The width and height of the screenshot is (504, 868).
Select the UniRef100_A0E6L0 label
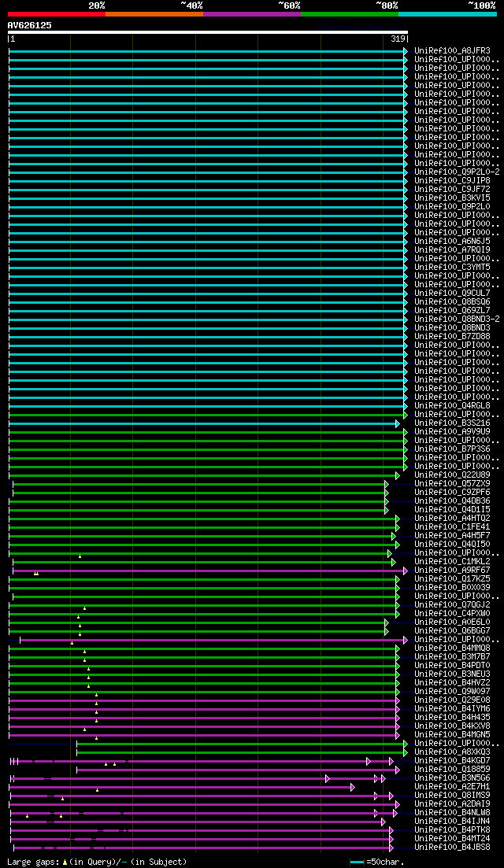pyautogui.click(x=452, y=622)
